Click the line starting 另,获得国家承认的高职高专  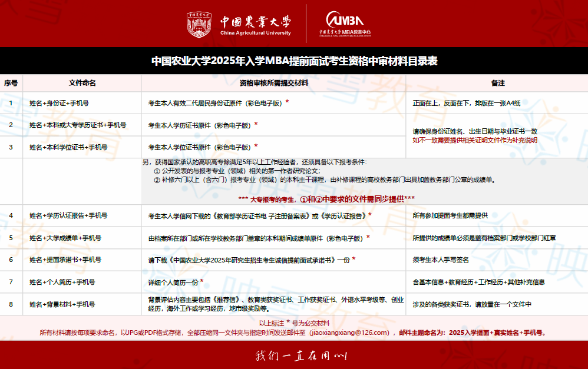[255, 162]
